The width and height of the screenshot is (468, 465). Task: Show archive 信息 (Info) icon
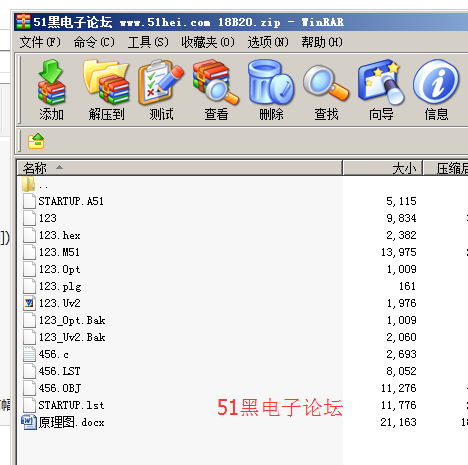436,90
